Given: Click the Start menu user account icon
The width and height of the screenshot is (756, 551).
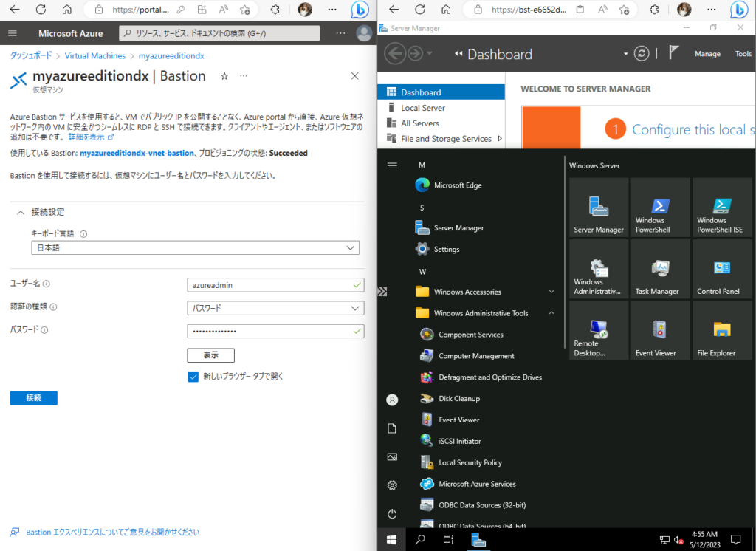Looking at the screenshot, I should coord(392,400).
